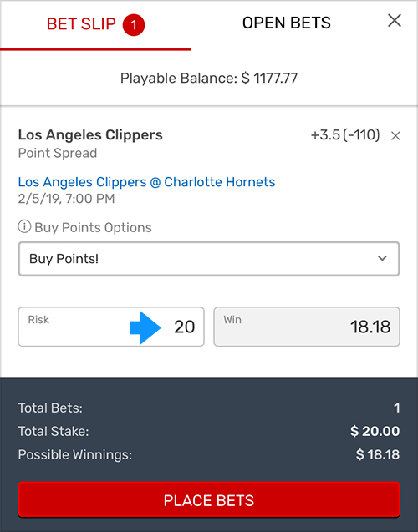418x532 pixels.
Task: Click the Buy Points Options label
Action: point(93,227)
